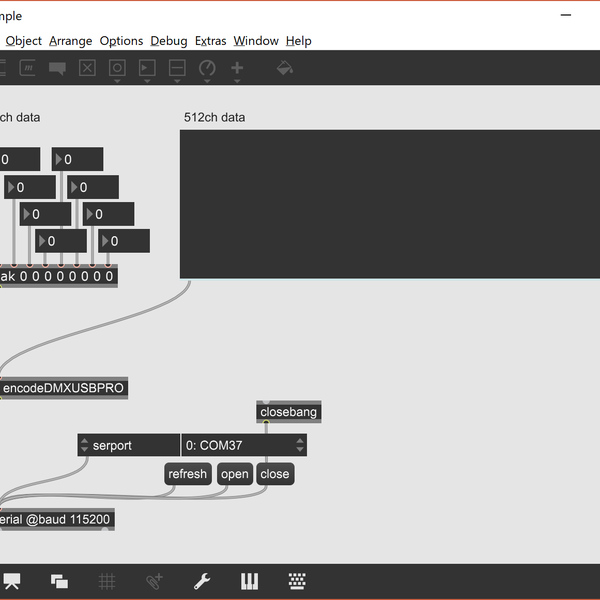Click the encodeDMXUSBPRO object box
The width and height of the screenshot is (600, 600).
pos(64,388)
